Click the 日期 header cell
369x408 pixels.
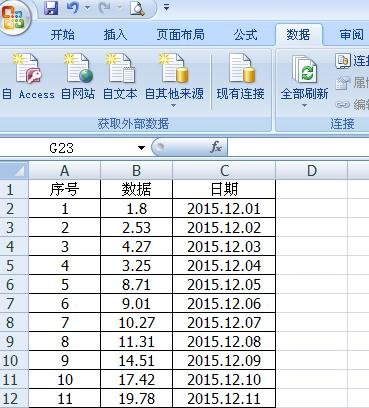(224, 189)
